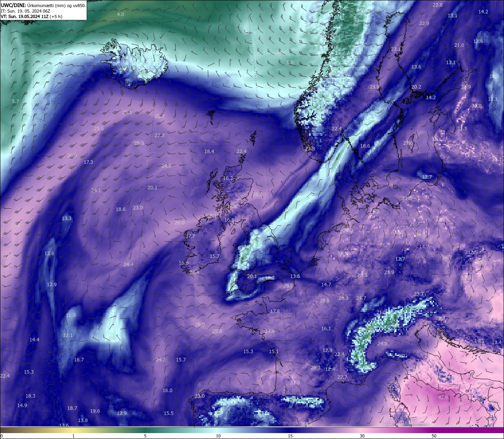Image resolution: width=504 pixels, height=439 pixels.
Task: Click the 11.9 value on the map
Action: pyautogui.click(x=70, y=315)
